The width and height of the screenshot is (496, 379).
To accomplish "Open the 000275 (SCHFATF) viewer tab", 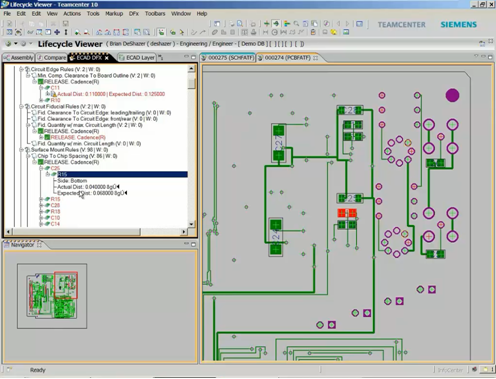I will [228, 58].
